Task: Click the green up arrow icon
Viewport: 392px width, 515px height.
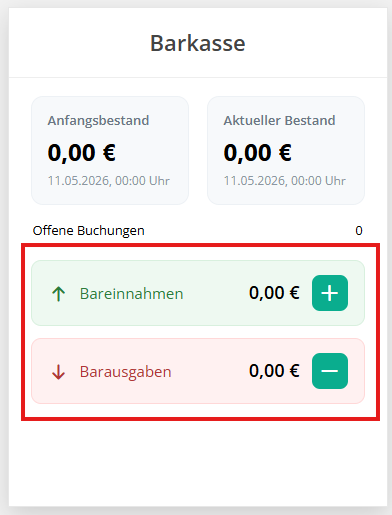Action: tap(59, 294)
